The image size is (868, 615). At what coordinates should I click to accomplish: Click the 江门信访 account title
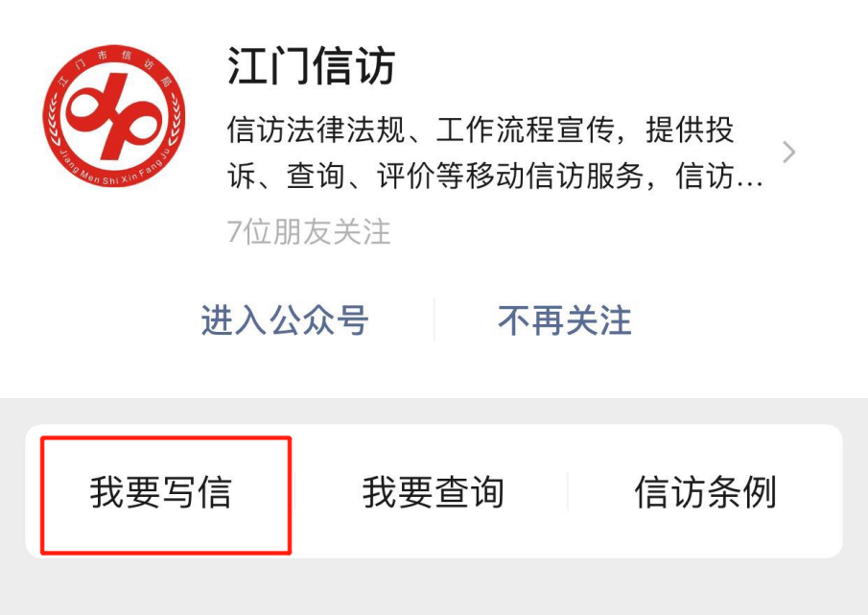[312, 66]
